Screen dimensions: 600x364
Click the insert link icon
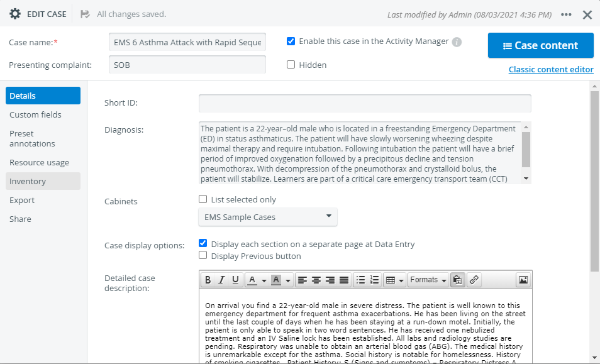pos(474,280)
